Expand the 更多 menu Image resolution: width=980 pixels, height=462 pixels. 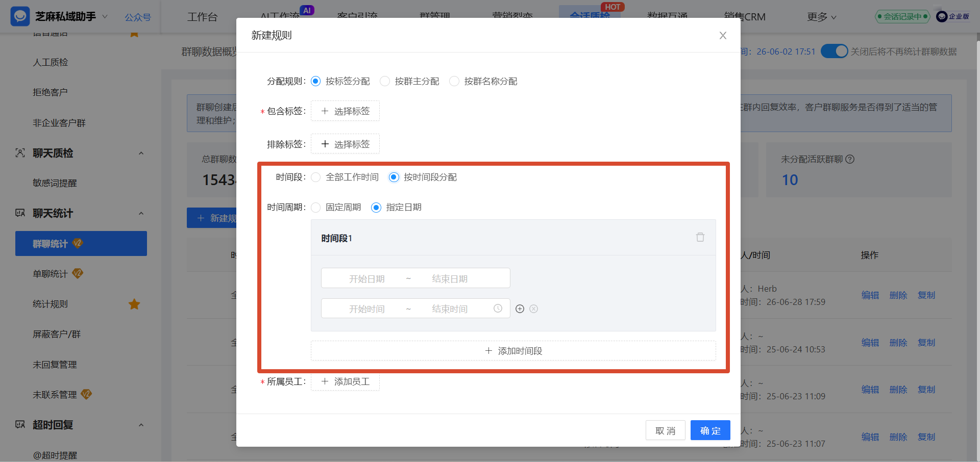click(x=822, y=17)
